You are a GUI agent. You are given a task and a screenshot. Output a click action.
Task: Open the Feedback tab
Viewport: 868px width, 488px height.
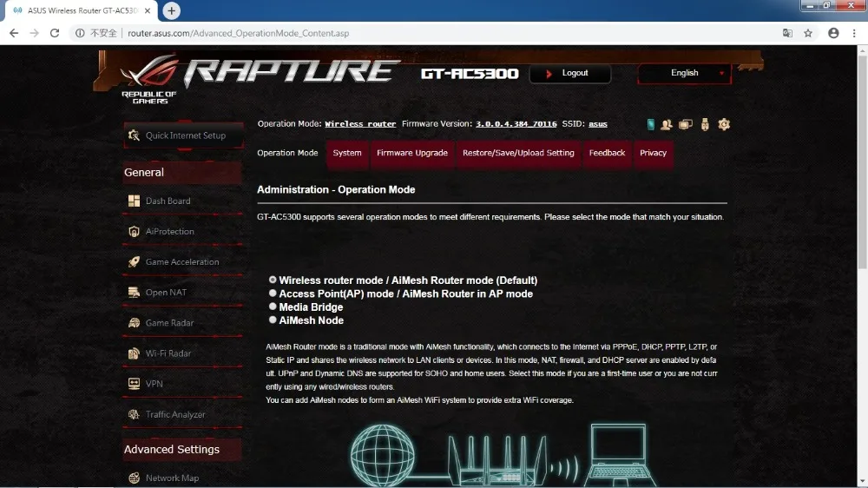607,153
